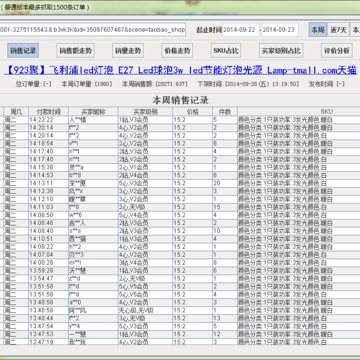This screenshot has width=360, height=360.
Task: Select the 本周 time range button
Action: point(318,30)
